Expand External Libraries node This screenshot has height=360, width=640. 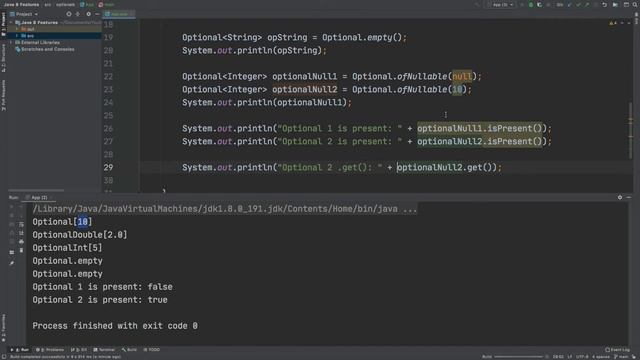tap(11, 42)
